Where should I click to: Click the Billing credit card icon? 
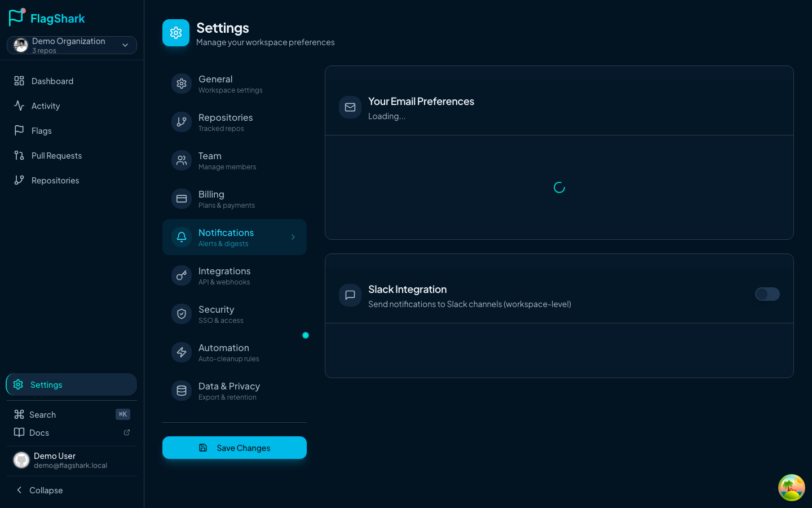(182, 199)
